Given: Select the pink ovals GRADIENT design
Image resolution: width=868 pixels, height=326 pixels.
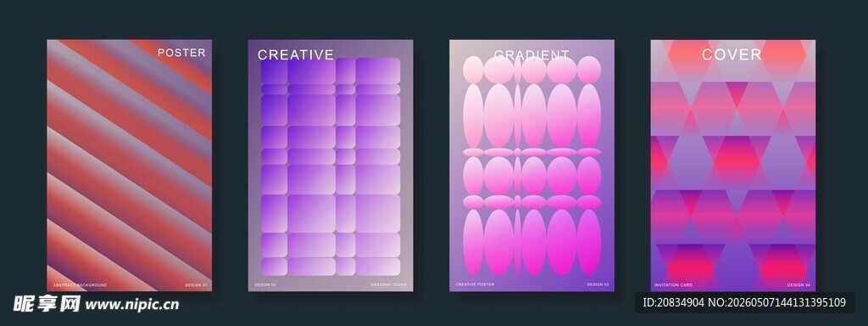Looking at the screenshot, I should 531,166.
